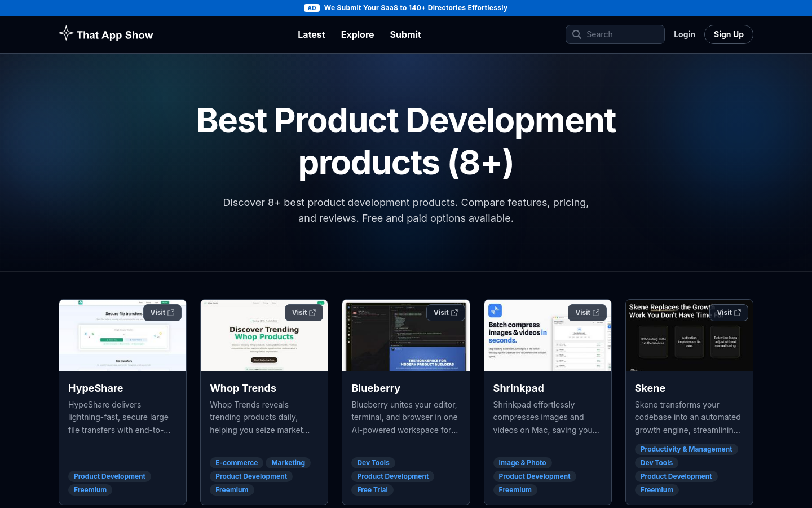Open the Whop Trends product title

click(x=243, y=388)
